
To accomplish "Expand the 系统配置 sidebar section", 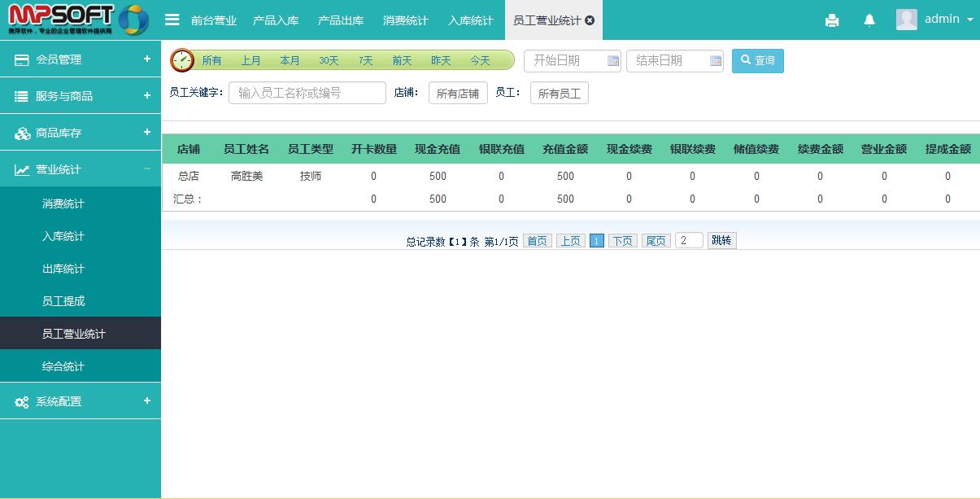I will pos(81,401).
